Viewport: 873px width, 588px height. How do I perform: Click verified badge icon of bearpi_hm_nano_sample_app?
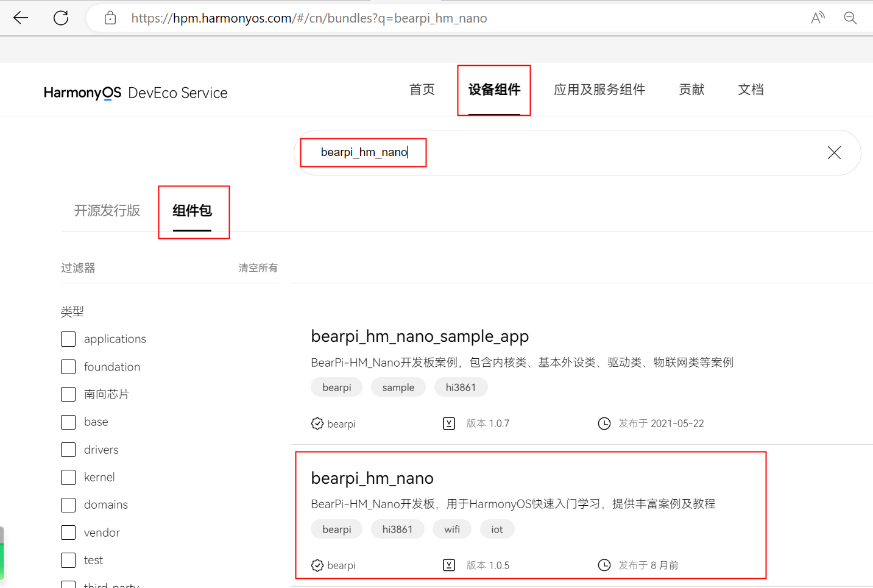point(317,423)
